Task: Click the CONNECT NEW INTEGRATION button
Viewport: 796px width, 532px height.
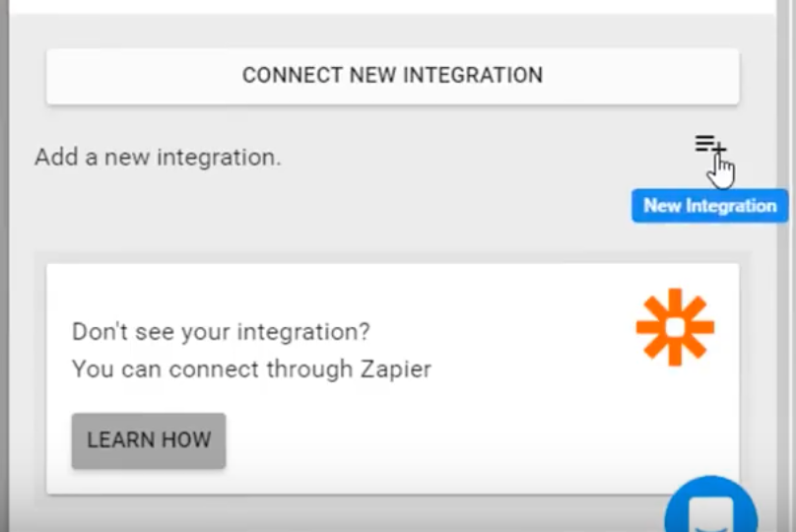Action: 392,76
